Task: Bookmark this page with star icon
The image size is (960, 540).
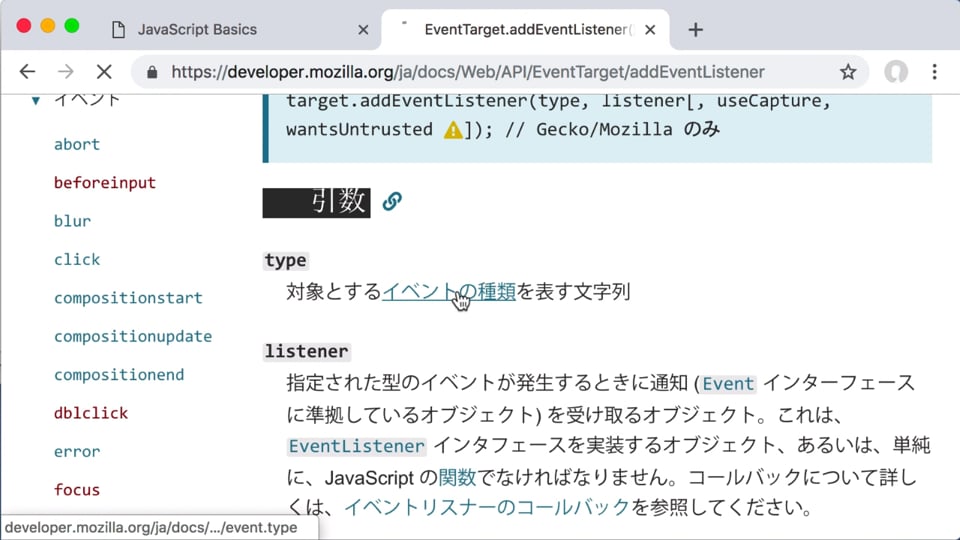Action: tap(848, 72)
